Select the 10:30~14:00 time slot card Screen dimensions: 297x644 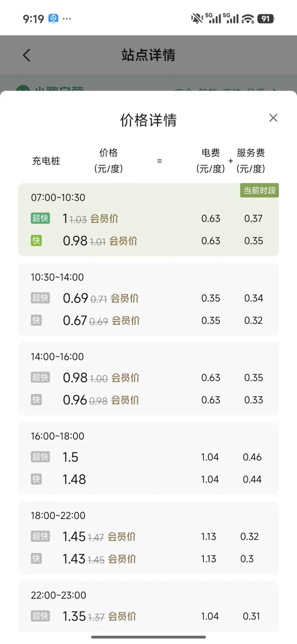[148, 299]
